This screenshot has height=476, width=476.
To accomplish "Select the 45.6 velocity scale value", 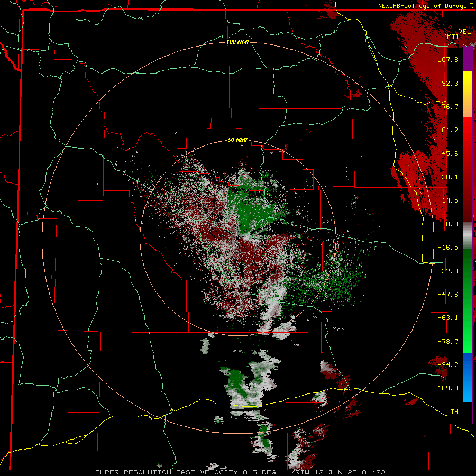I will pos(450,153).
